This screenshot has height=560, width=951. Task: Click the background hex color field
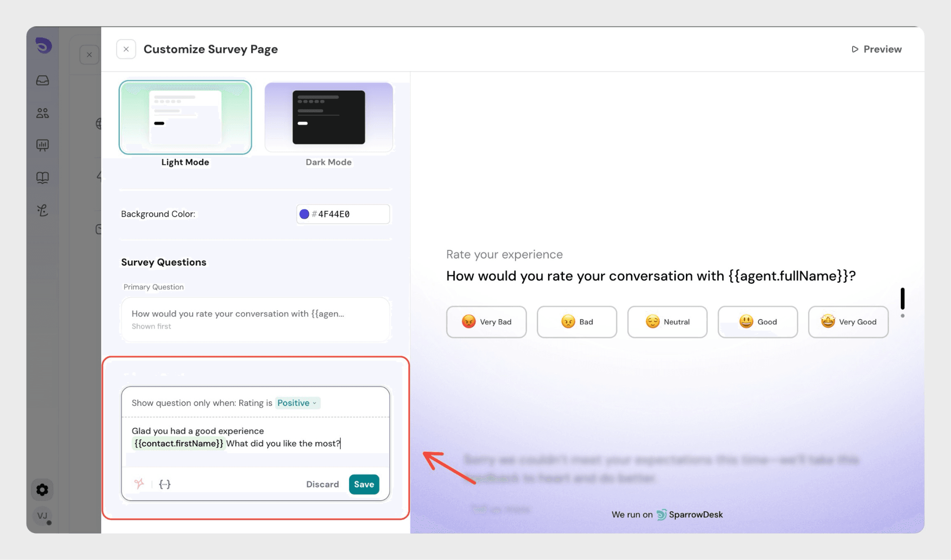tap(351, 214)
